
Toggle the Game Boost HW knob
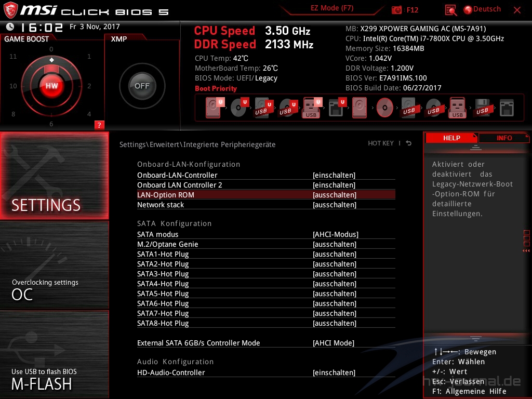coord(51,86)
